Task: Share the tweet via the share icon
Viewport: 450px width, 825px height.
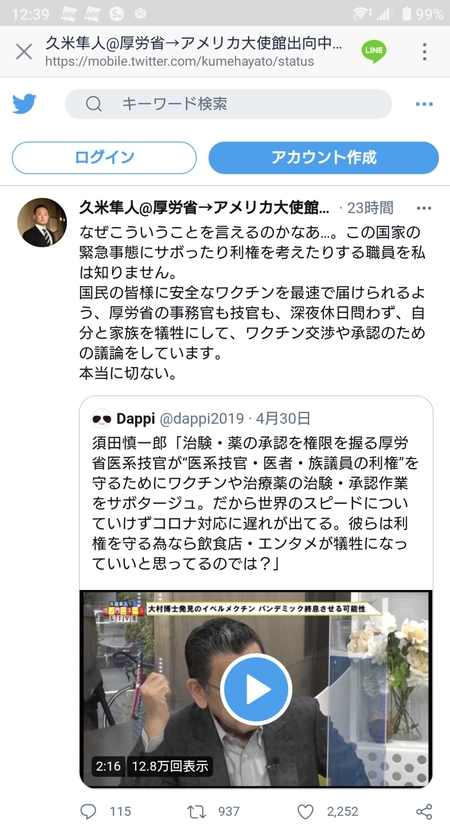Action: (424, 811)
